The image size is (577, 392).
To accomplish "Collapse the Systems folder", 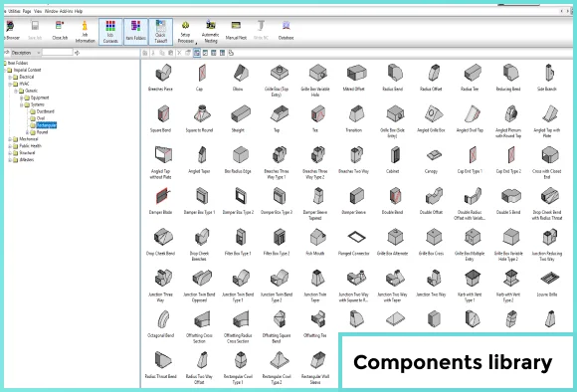I will click(21, 104).
